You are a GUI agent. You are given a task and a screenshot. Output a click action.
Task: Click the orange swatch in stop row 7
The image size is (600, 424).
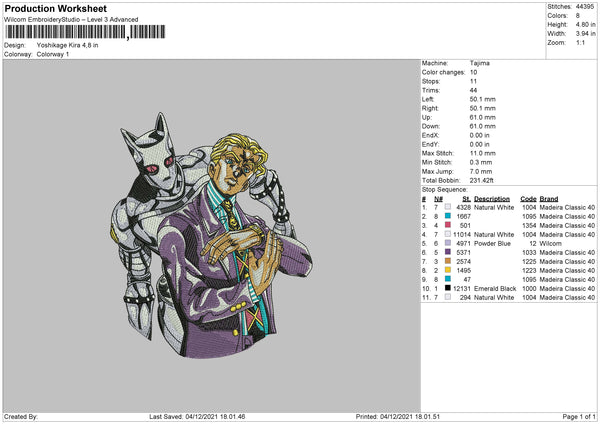pyautogui.click(x=448, y=261)
